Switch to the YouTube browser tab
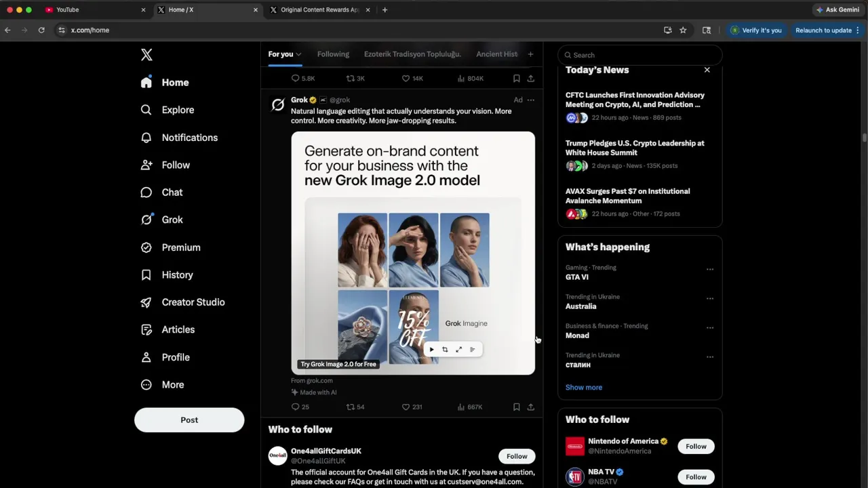The image size is (868, 488). click(95, 9)
